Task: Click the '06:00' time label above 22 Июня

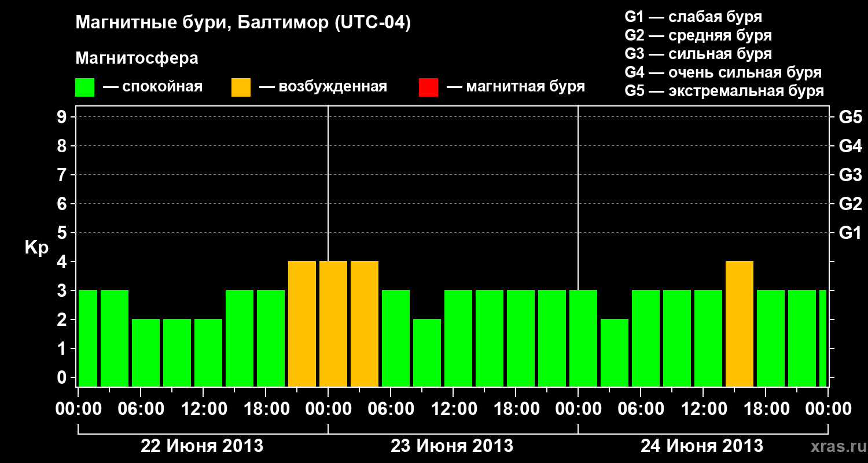Action: coord(141,409)
